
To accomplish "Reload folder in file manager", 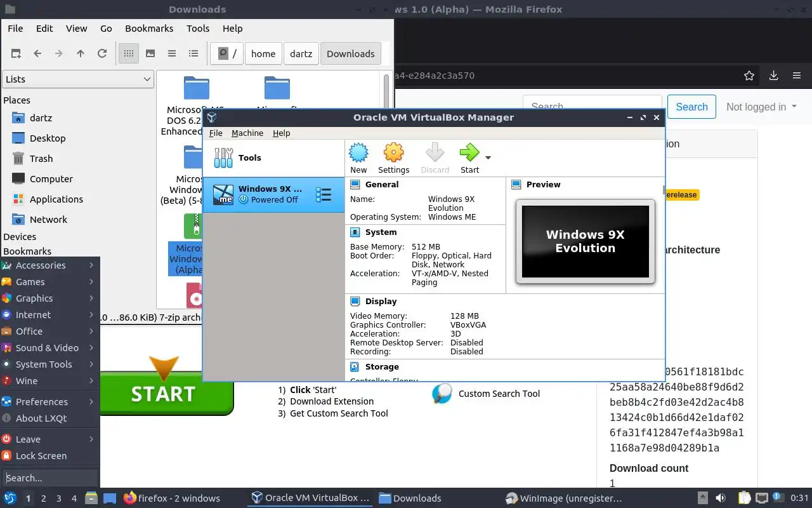I will 102,54.
